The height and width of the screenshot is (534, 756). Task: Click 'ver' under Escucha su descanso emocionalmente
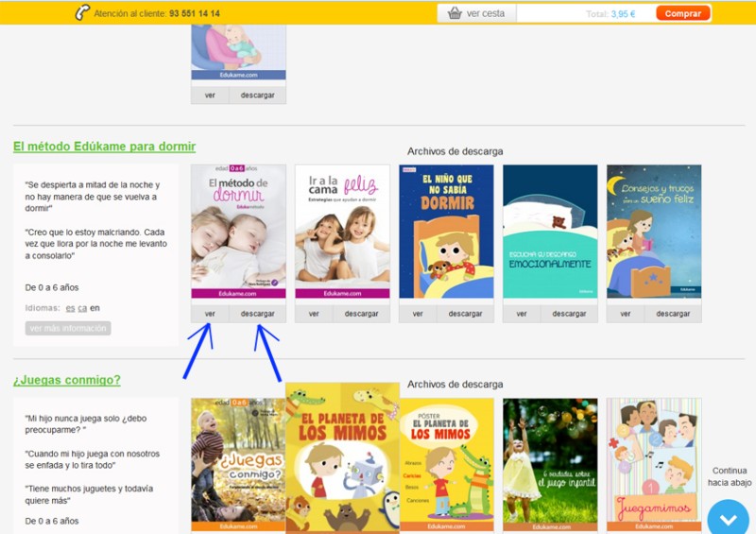(x=522, y=314)
